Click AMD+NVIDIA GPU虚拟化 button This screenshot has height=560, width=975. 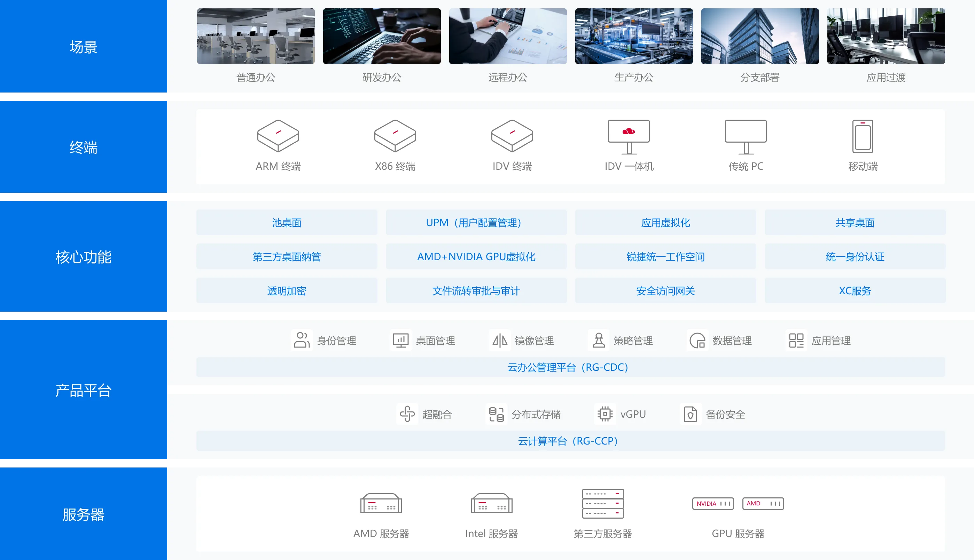pyautogui.click(x=476, y=257)
